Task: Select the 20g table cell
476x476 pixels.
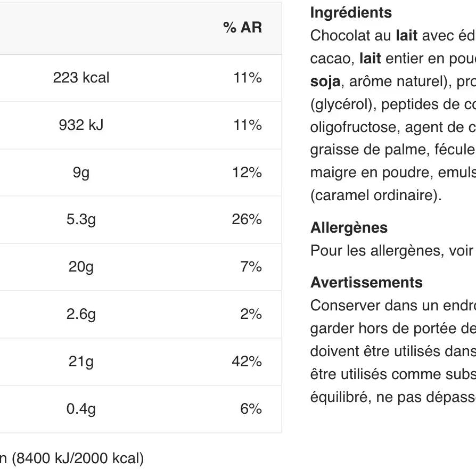Action: tap(81, 267)
